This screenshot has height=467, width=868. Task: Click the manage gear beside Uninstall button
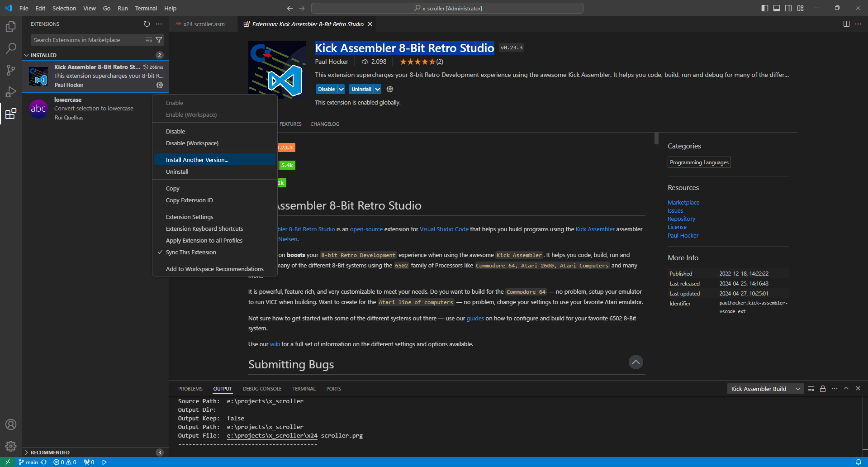coord(390,89)
